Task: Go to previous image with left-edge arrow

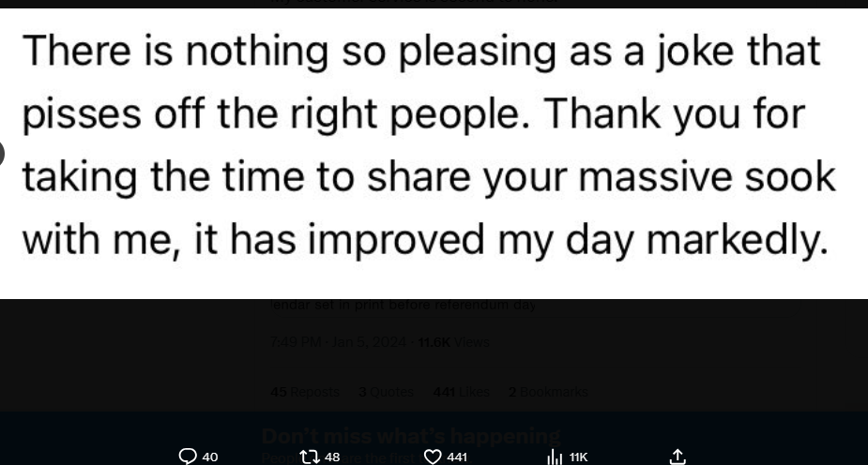Action: point(2,153)
